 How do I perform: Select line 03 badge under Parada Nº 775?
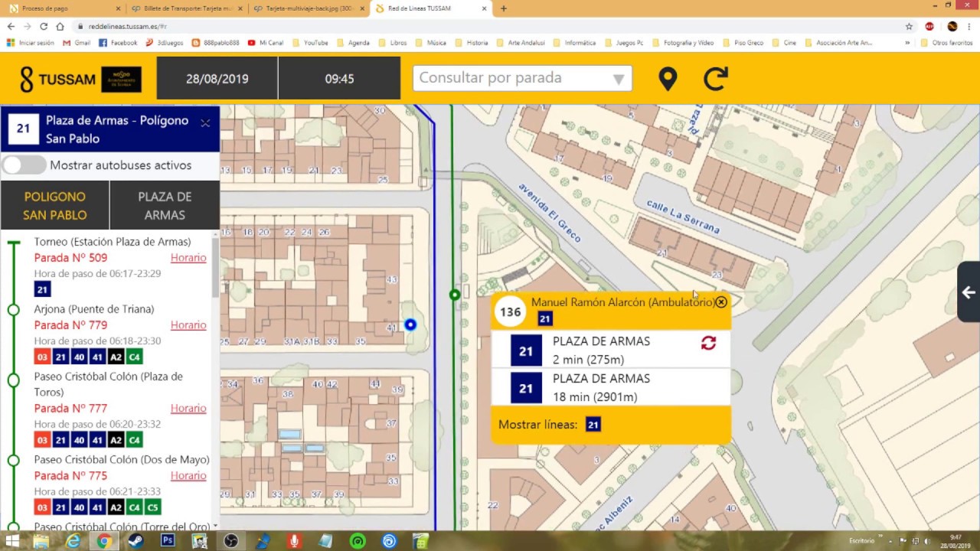point(42,507)
